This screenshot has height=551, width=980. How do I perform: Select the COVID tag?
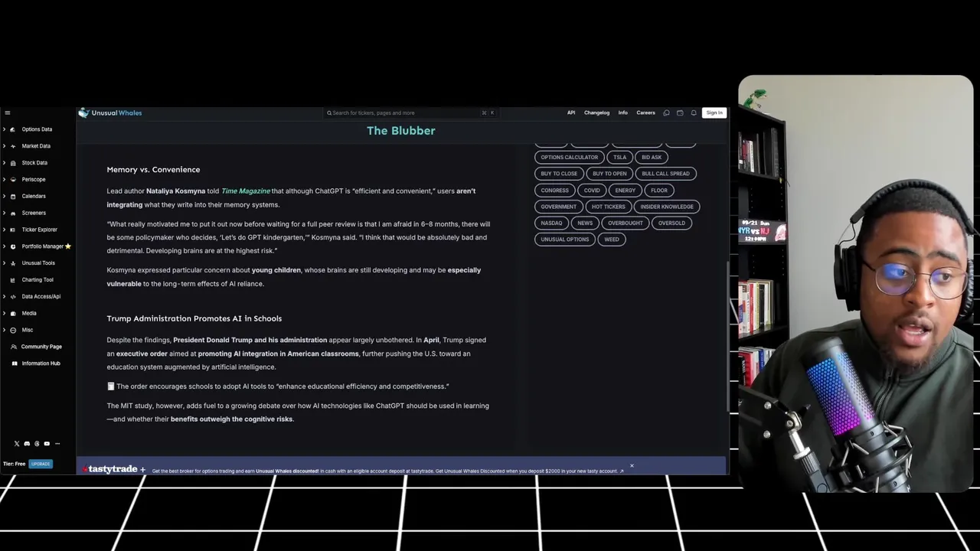point(592,190)
